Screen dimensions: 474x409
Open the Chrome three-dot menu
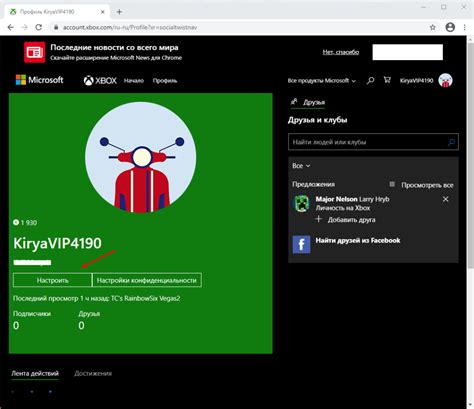click(464, 27)
